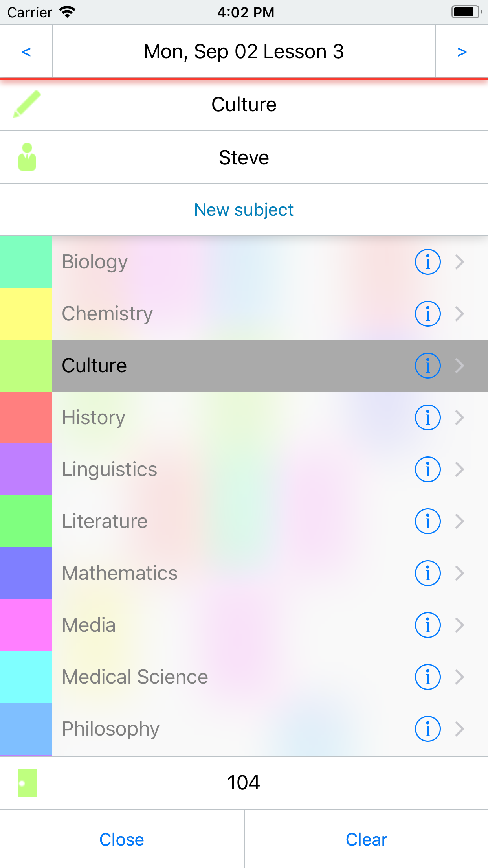Show info for Medical Science
488x868 pixels.
pyautogui.click(x=427, y=677)
